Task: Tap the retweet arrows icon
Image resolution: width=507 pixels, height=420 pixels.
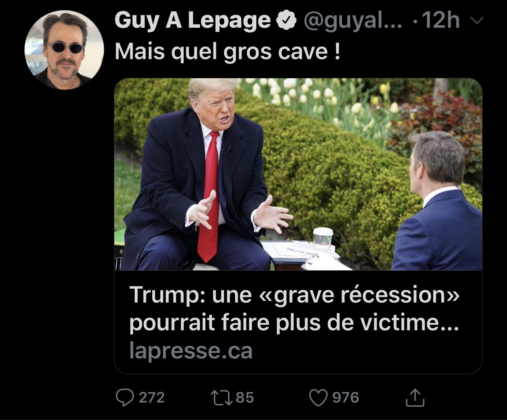Action: click(x=220, y=398)
